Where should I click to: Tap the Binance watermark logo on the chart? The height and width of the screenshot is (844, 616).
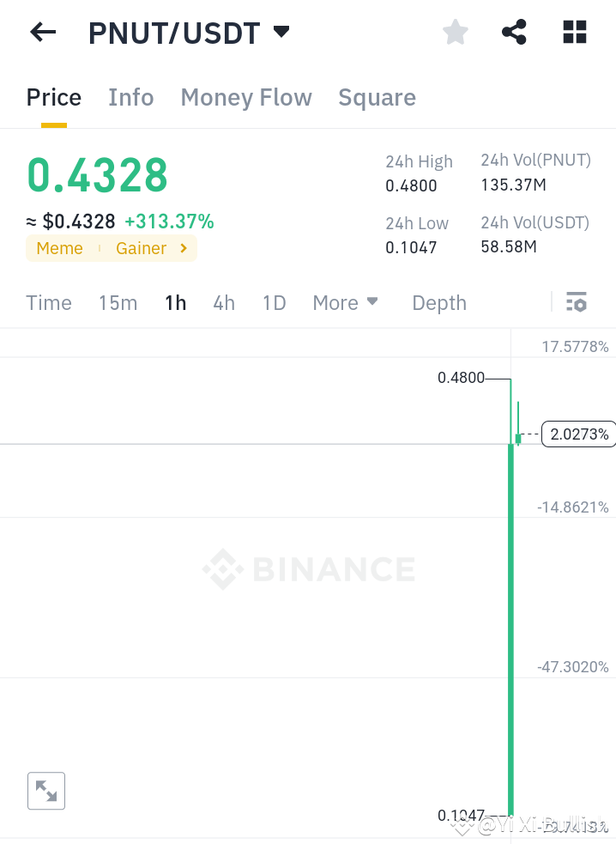coord(309,568)
